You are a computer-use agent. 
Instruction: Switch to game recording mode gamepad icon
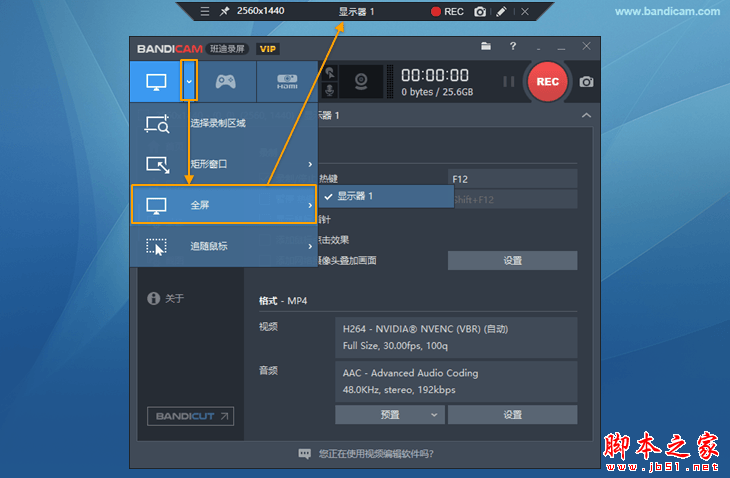(x=226, y=82)
